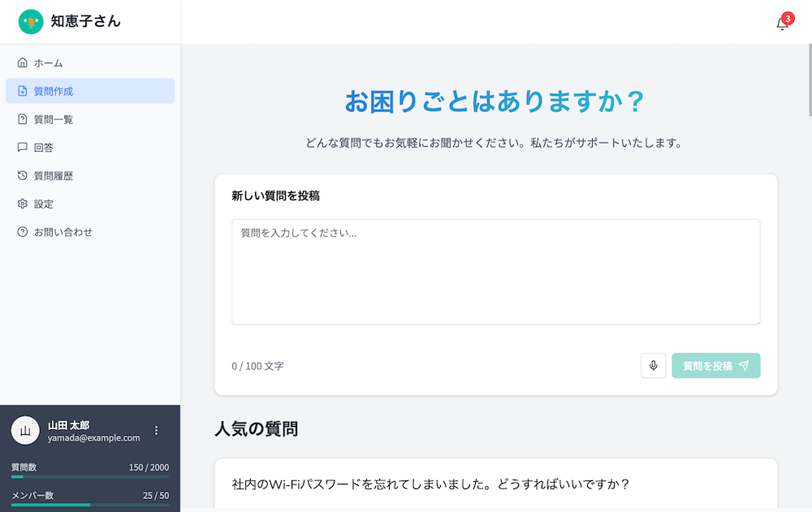Click the お問い合わせ question mark icon
This screenshot has width=812, height=512.
22,232
